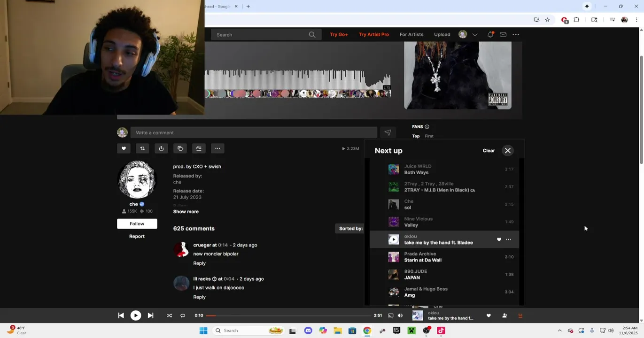Open crueger's commenter profile
The width and height of the screenshot is (644, 338).
coord(181,249)
